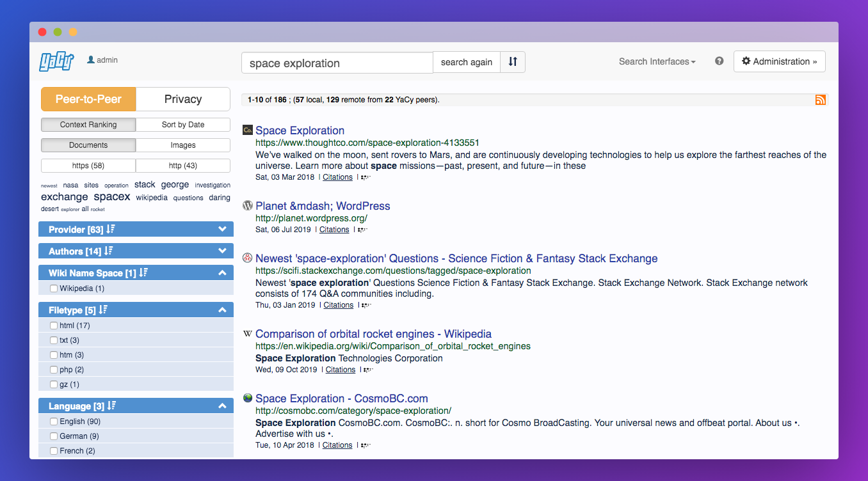The image size is (868, 481).
Task: Switch to Images results
Action: [183, 145]
